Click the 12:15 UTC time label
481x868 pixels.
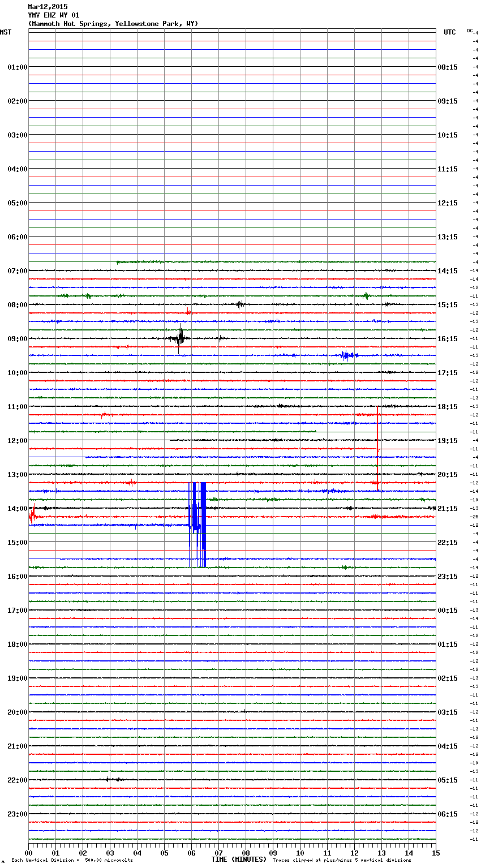pos(448,203)
